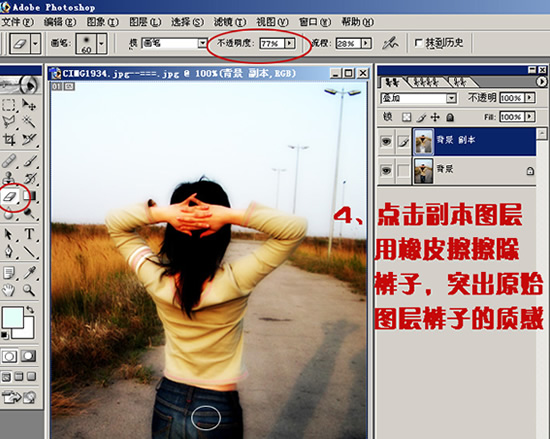This screenshot has height=439, width=550.
Task: Select the Hand tool
Action: pyautogui.click(x=9, y=290)
